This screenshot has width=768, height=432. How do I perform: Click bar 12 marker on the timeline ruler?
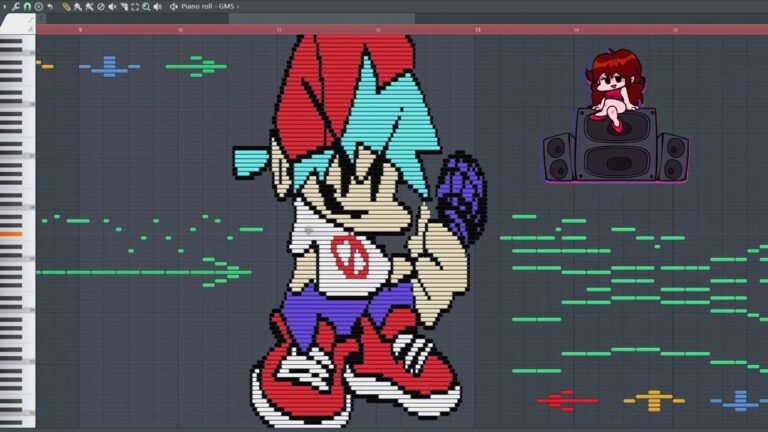(x=378, y=30)
